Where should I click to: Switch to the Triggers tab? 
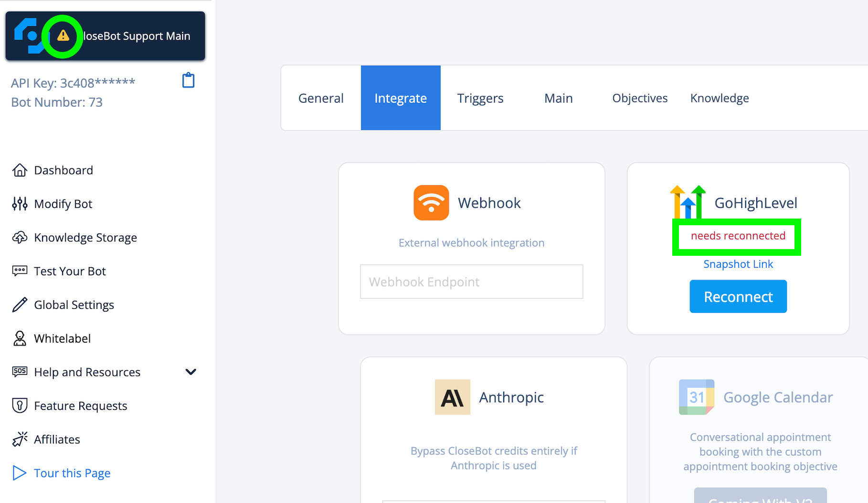click(x=480, y=98)
